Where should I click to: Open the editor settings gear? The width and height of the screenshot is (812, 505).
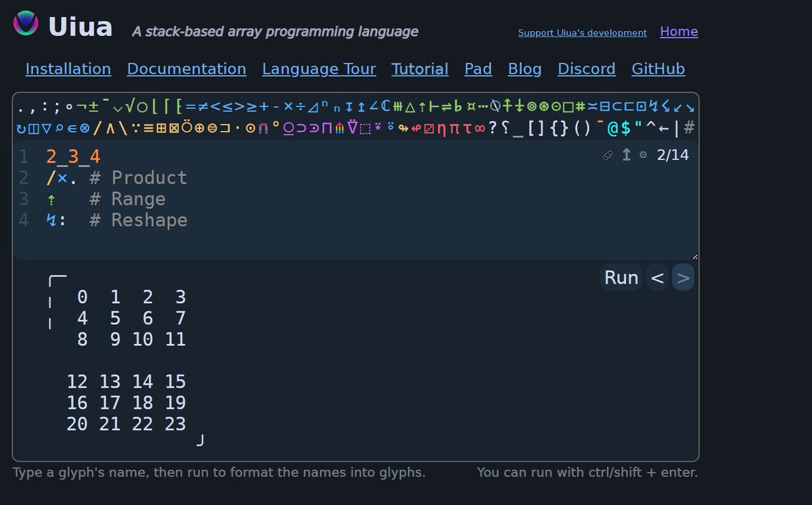click(643, 155)
